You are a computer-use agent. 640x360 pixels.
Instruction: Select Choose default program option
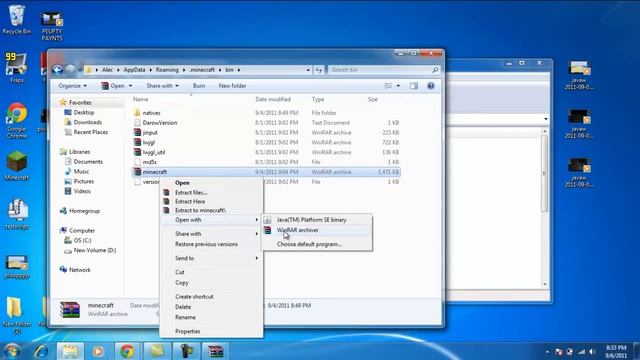(x=317, y=244)
